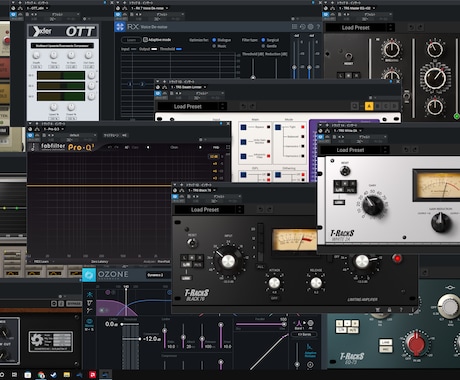This screenshot has height=380, width=460.
Task: Open Chrome from the taskbar
Action: pos(41,375)
